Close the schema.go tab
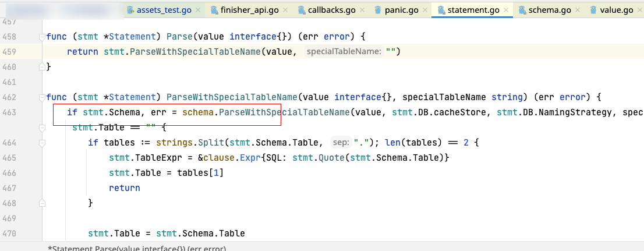 [578, 10]
